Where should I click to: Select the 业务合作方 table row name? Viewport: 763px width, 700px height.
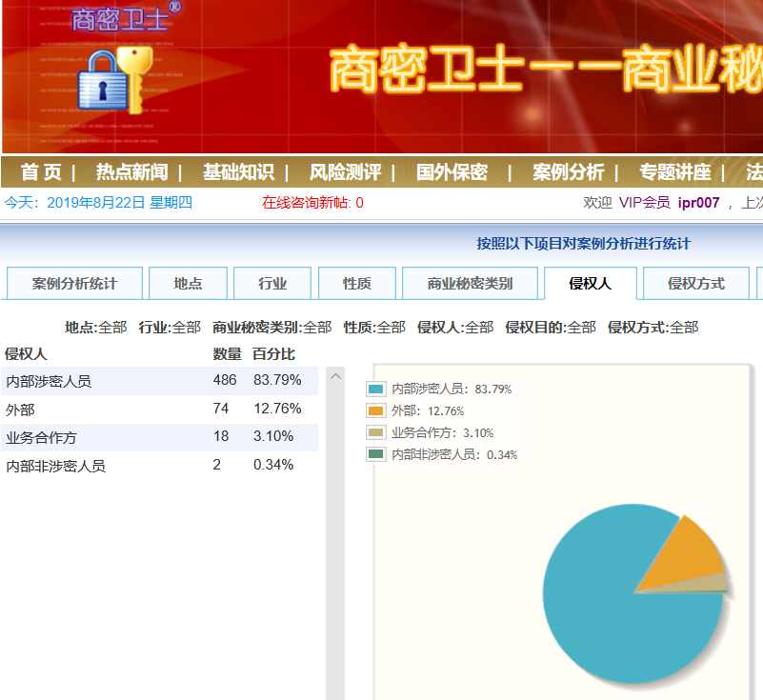(x=41, y=438)
